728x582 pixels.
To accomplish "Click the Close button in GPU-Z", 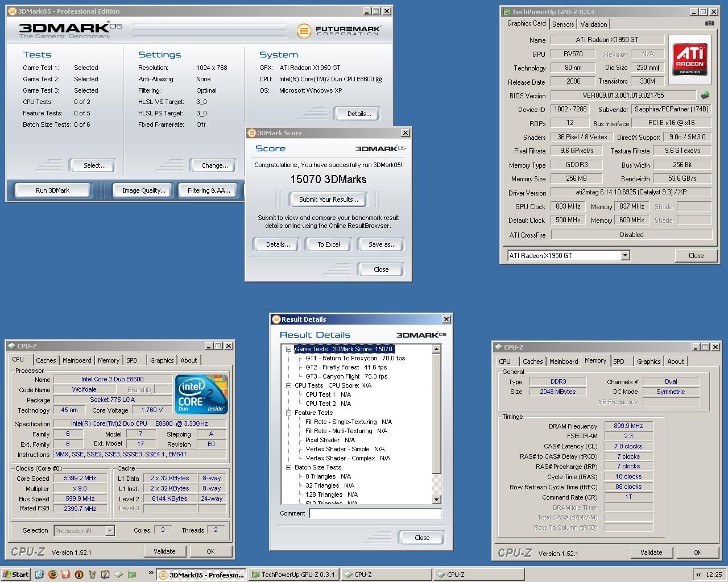I will pos(696,256).
